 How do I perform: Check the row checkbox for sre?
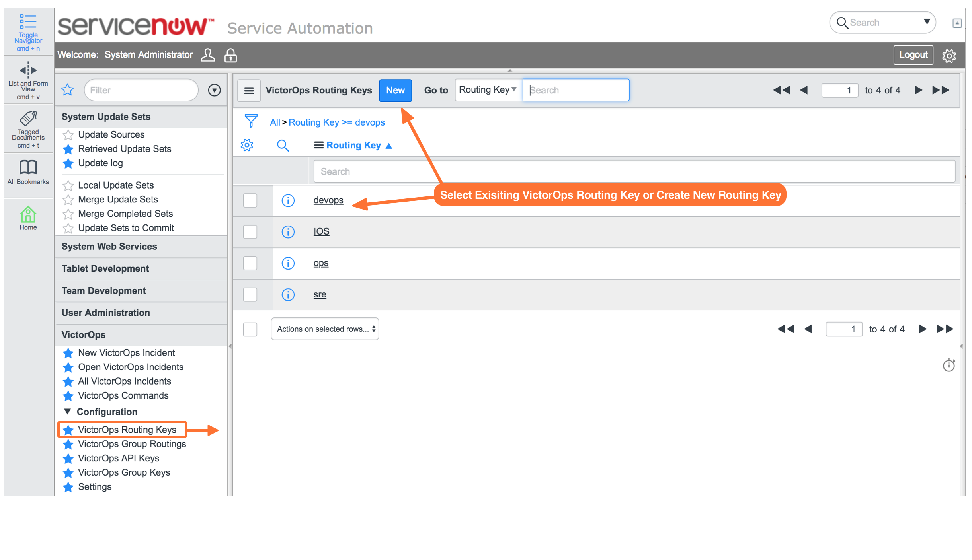click(250, 294)
